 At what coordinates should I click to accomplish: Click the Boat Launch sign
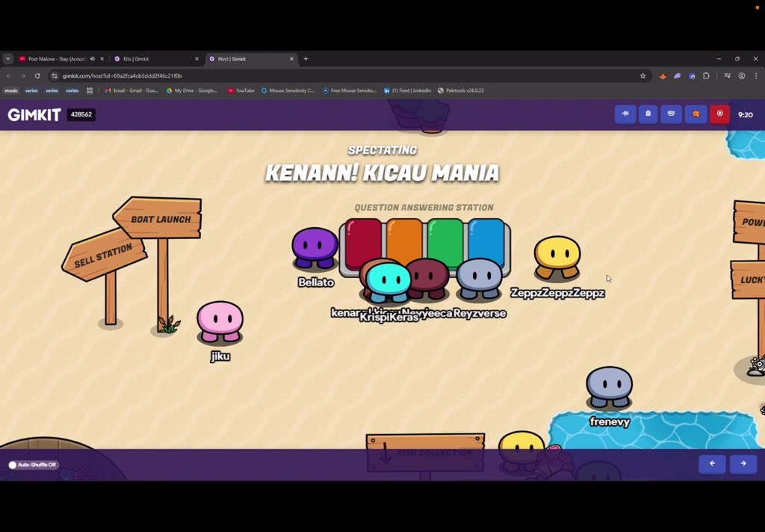pyautogui.click(x=158, y=218)
